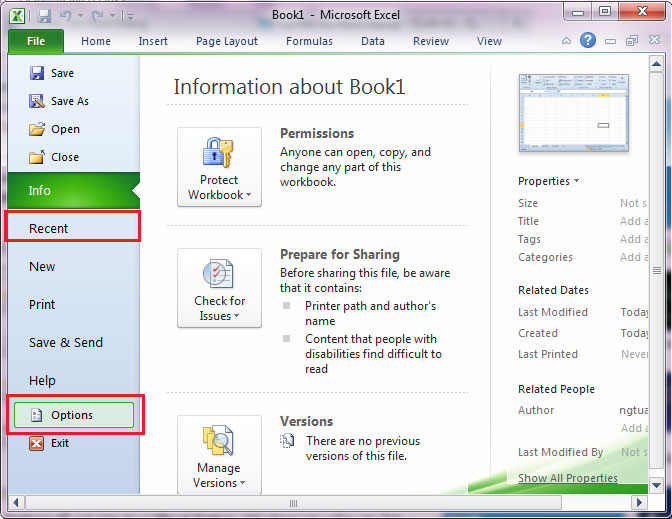
Task: Click Show All Properties link
Action: [x=568, y=478]
